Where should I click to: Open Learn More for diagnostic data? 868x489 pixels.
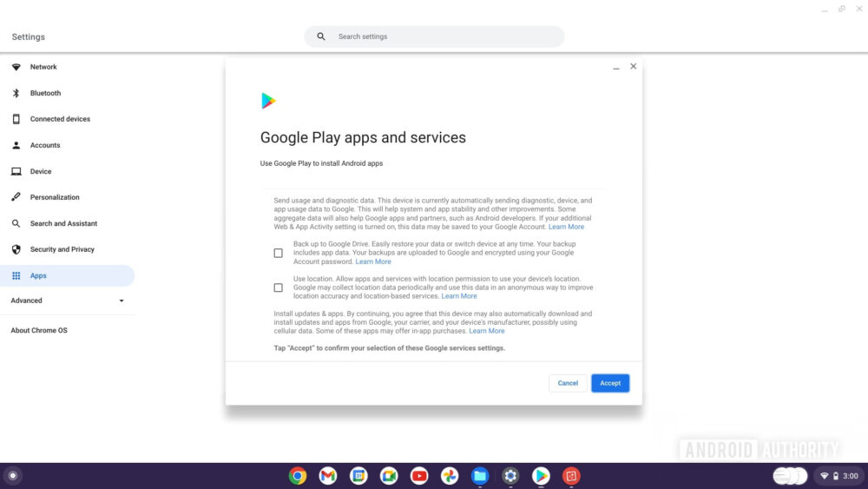click(566, 227)
